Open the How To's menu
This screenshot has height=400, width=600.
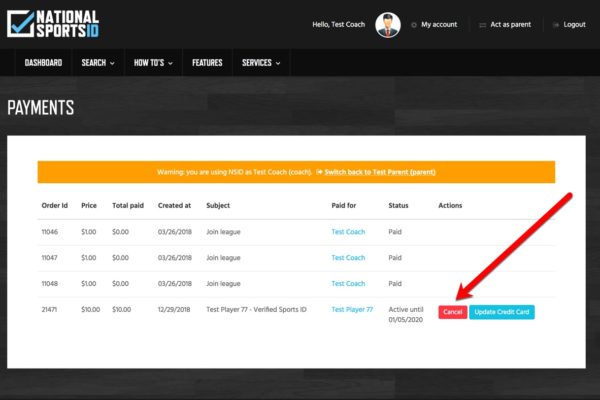tap(153, 63)
